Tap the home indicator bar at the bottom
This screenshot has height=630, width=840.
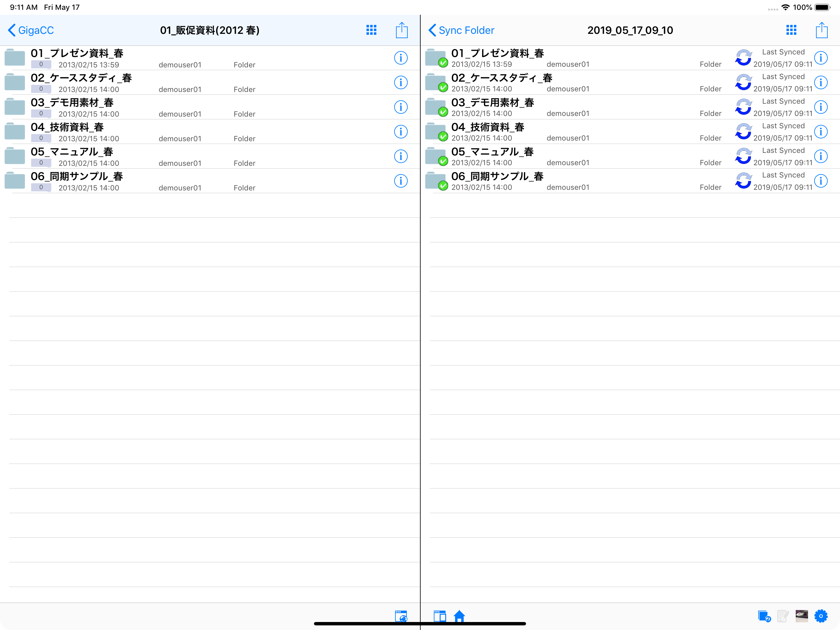pos(420,624)
